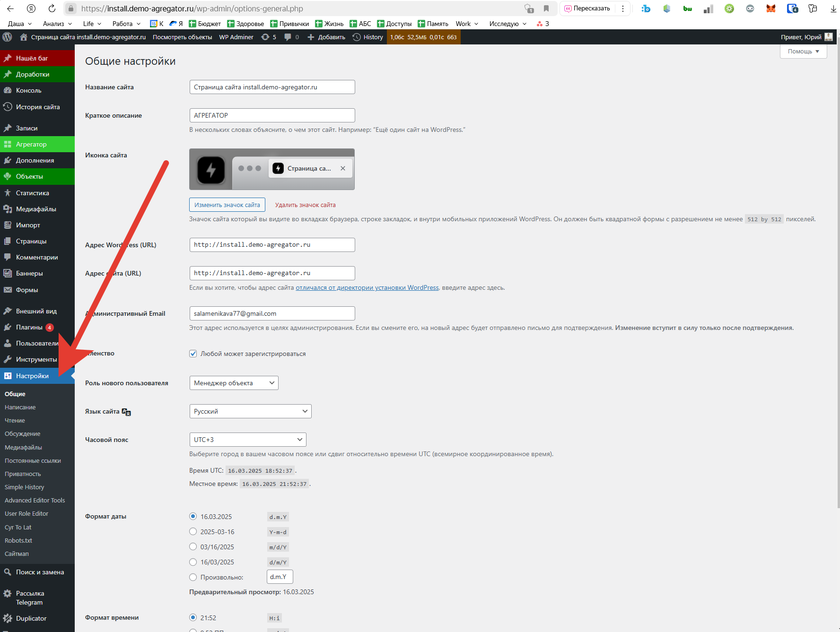840x632 pixels.
Task: Click the Изменить значок сайта button
Action: coord(227,205)
